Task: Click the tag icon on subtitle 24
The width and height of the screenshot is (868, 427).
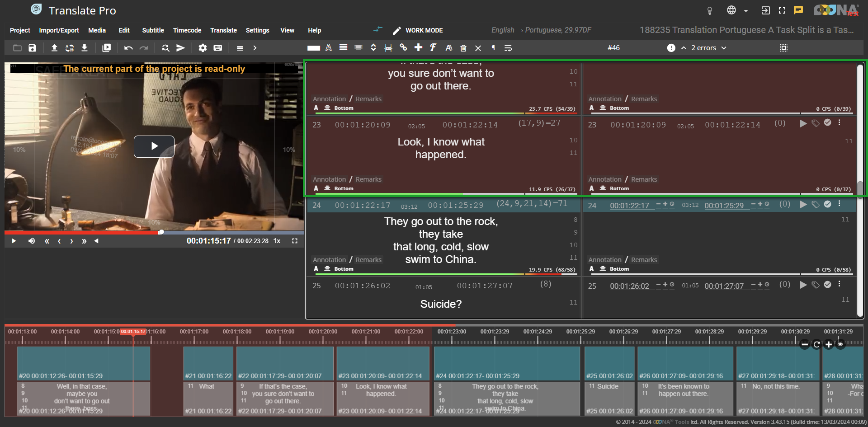Action: [815, 204]
